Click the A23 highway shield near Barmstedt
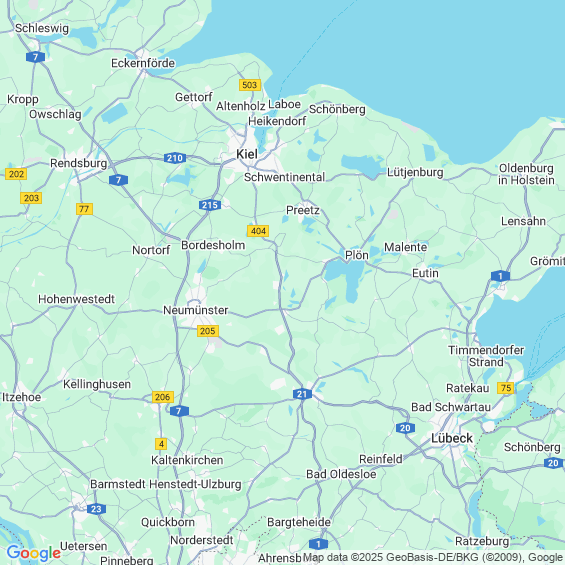Image resolution: width=565 pixels, height=565 pixels. coord(96,509)
